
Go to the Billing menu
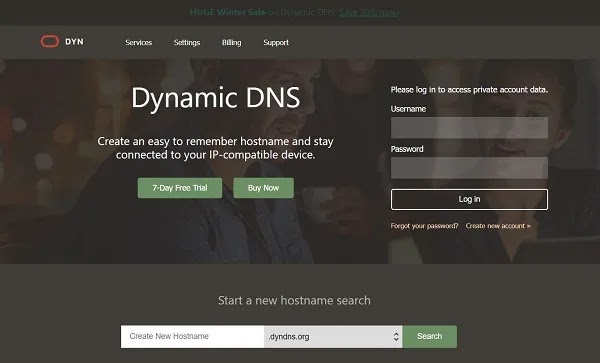click(x=232, y=42)
